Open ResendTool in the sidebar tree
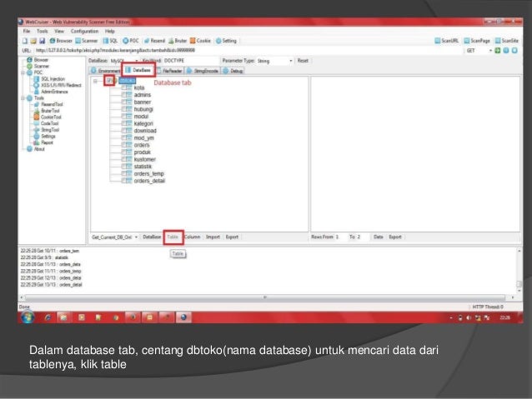The height and width of the screenshot is (399, 532). 48,104
